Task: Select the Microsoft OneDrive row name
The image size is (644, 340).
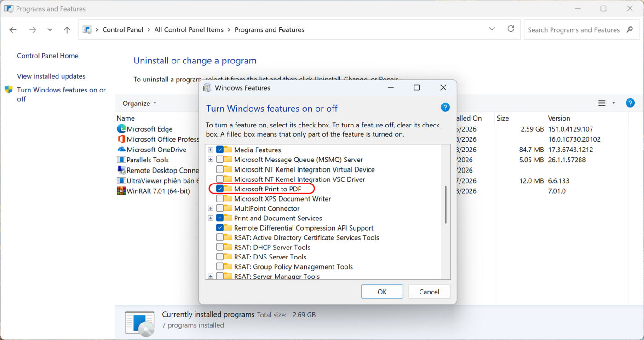Action: point(156,150)
